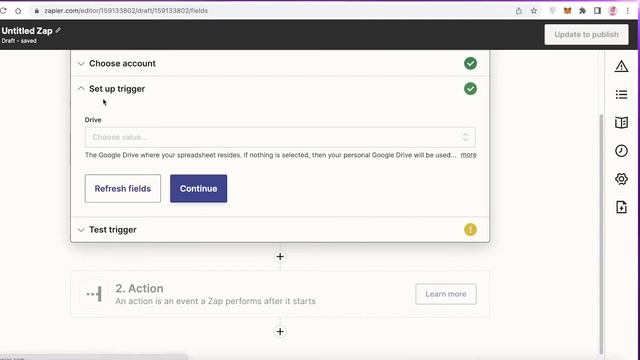Click the vertical scrollbar of the editor
The width and height of the screenshot is (640, 360).
[601, 234]
